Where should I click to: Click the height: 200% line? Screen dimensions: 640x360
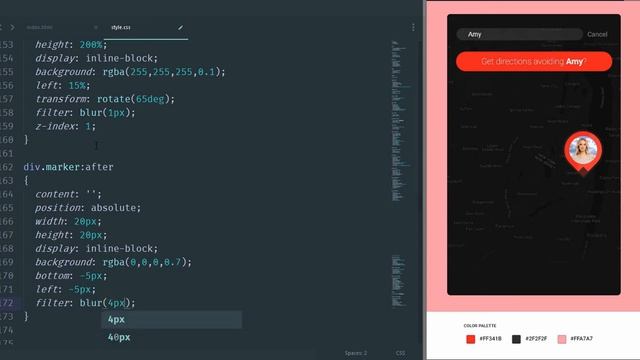(71, 44)
